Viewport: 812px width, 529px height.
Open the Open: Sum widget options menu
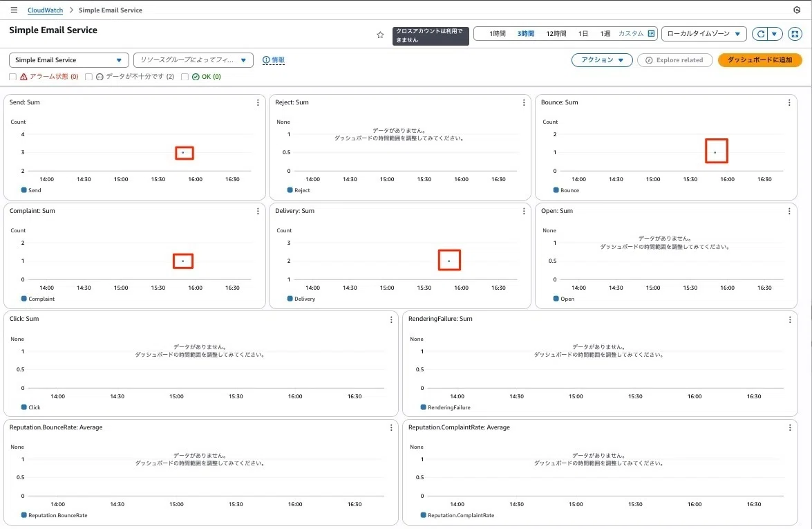click(789, 212)
